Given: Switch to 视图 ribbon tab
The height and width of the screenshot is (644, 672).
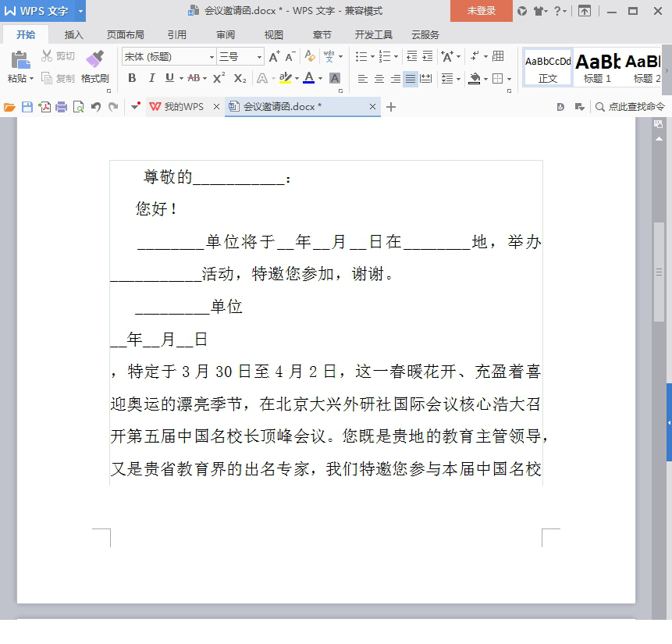Looking at the screenshot, I should tap(274, 34).
